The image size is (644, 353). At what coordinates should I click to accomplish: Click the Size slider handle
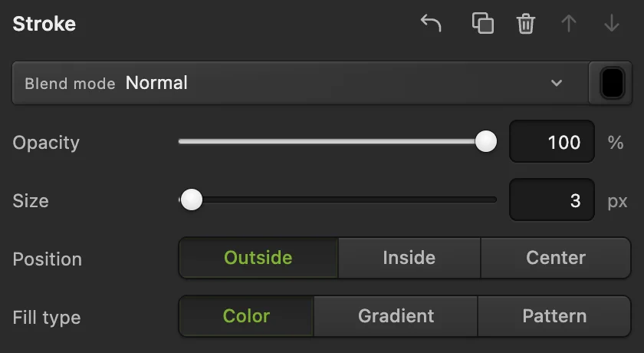[192, 200]
